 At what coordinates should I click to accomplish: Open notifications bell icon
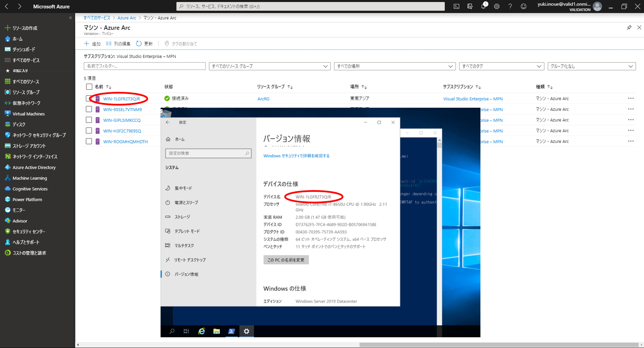(x=483, y=6)
